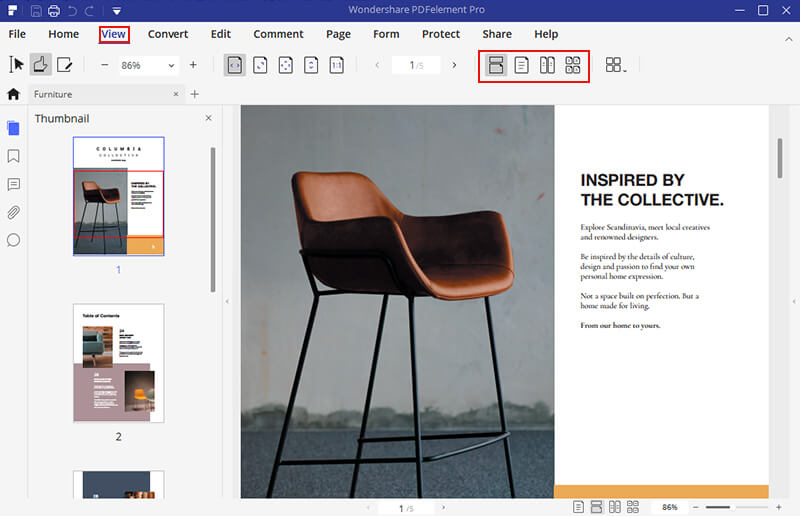Screen dimensions: 800x516
Task: Click the Undo arrow in title bar
Action: coord(72,10)
